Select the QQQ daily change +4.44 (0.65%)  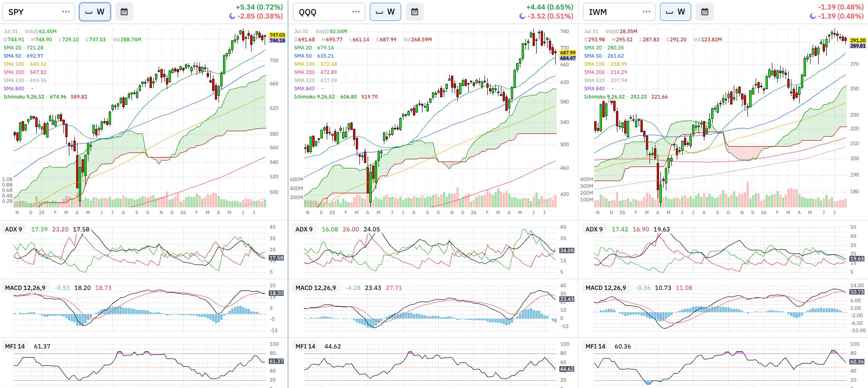(x=549, y=7)
